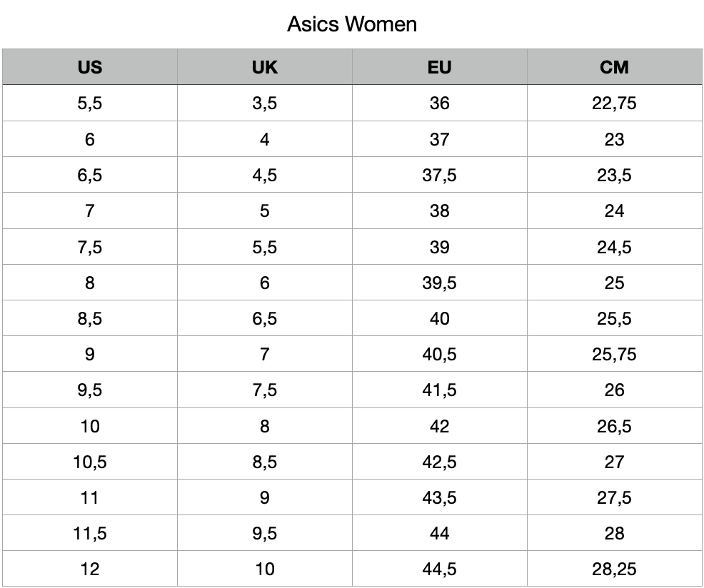Click the EU size 37,5 cell
704x588 pixels.
[439, 175]
